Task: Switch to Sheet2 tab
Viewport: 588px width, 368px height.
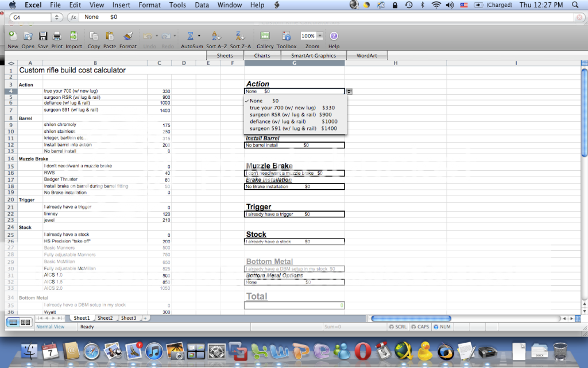Action: tap(105, 318)
